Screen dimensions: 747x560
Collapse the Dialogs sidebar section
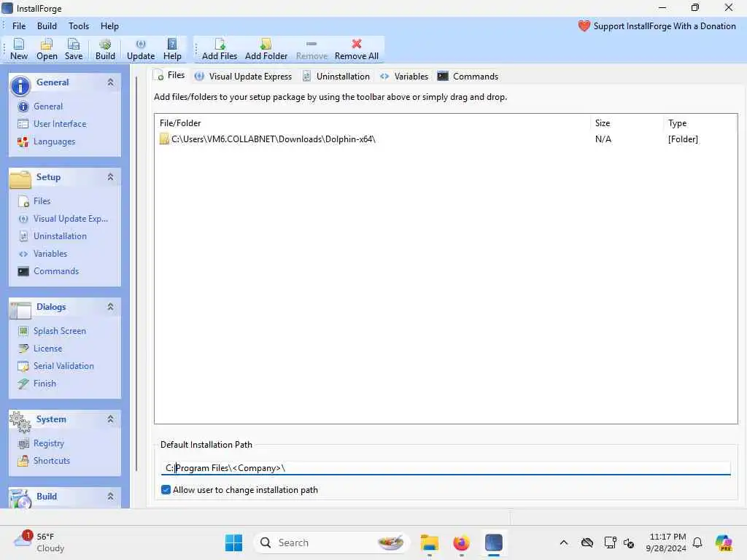click(111, 307)
